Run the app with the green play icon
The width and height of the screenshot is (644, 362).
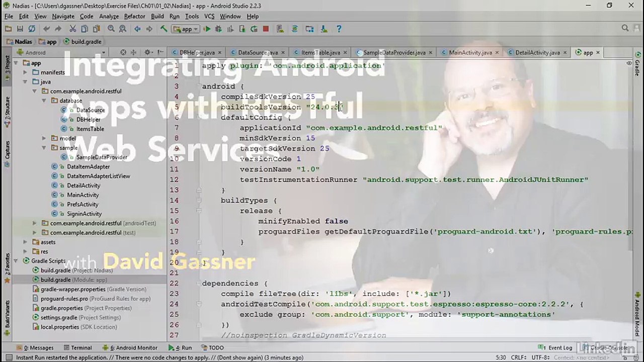[207, 29]
